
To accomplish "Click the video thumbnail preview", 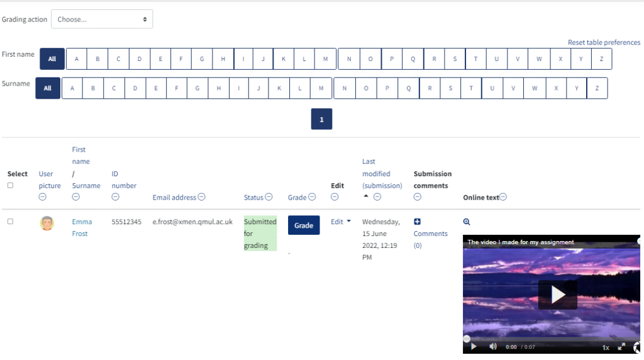I will [x=551, y=294].
